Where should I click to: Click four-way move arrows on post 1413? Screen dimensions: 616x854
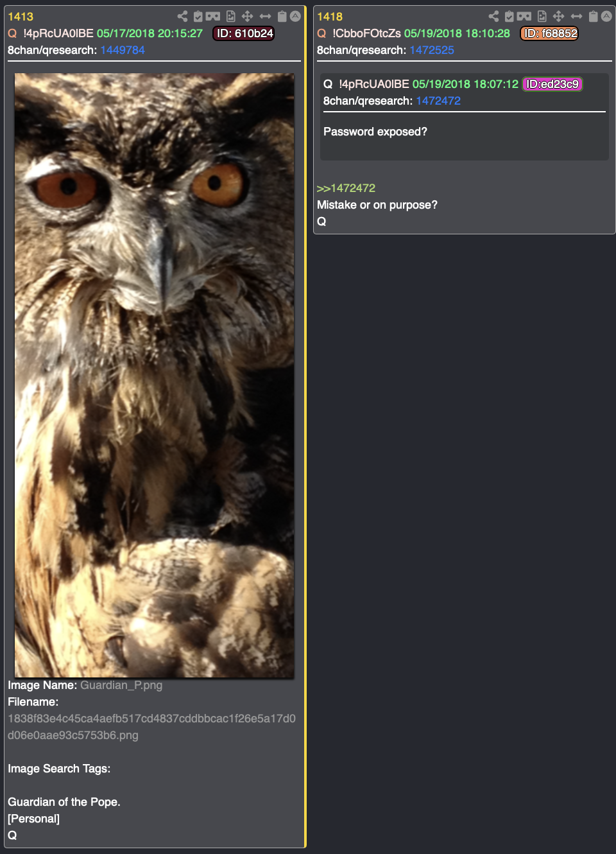(x=247, y=16)
